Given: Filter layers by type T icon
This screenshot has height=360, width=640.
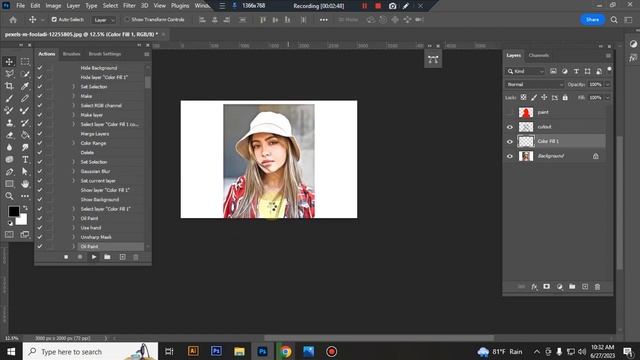Looking at the screenshot, I should [x=576, y=71].
